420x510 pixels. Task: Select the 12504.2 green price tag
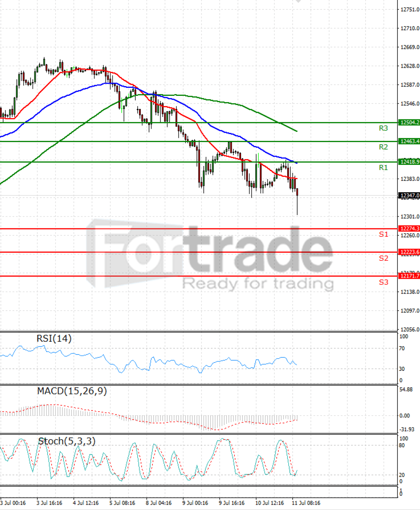[x=409, y=122]
